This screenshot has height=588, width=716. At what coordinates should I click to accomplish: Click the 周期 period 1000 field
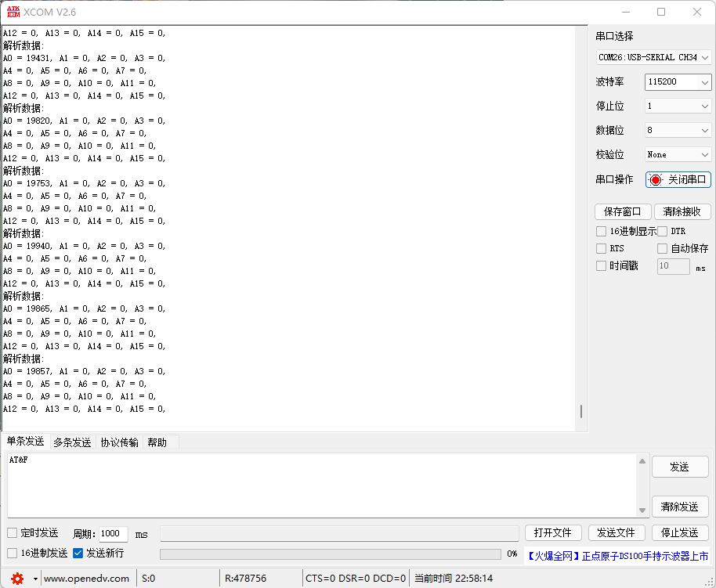(113, 533)
